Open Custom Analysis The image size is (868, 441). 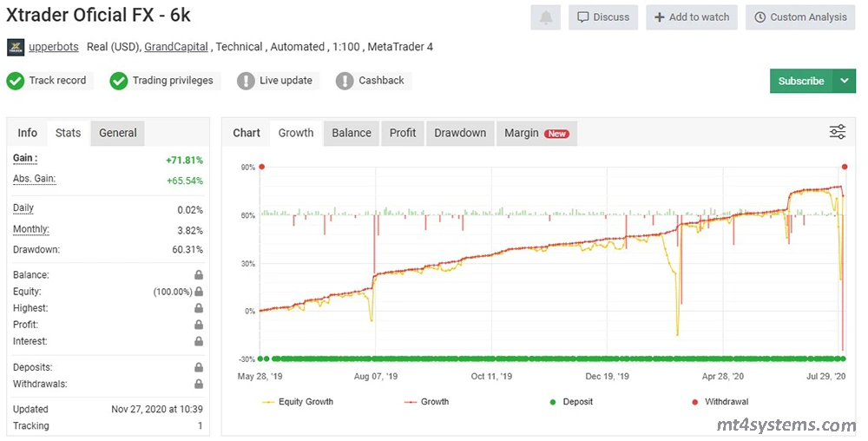pos(800,17)
